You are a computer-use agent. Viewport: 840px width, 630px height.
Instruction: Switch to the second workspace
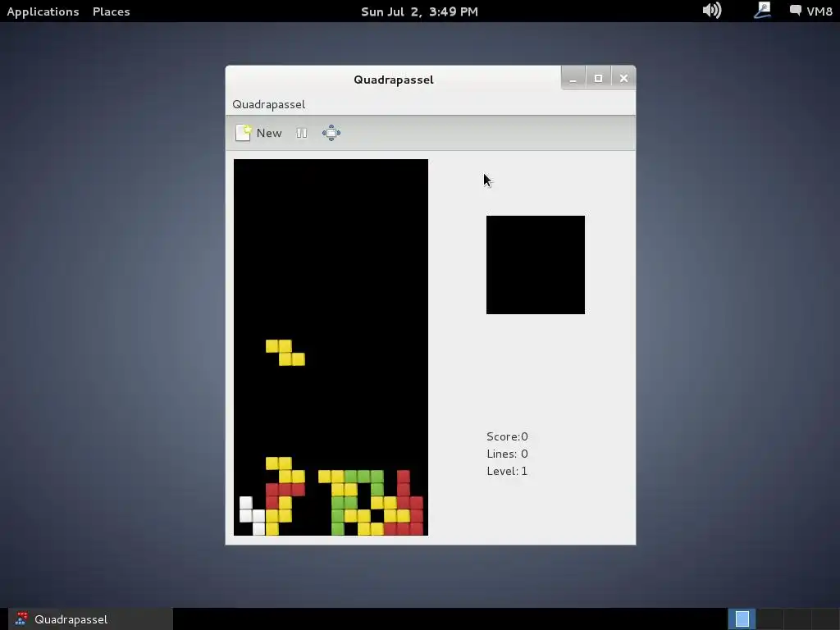[x=769, y=619]
